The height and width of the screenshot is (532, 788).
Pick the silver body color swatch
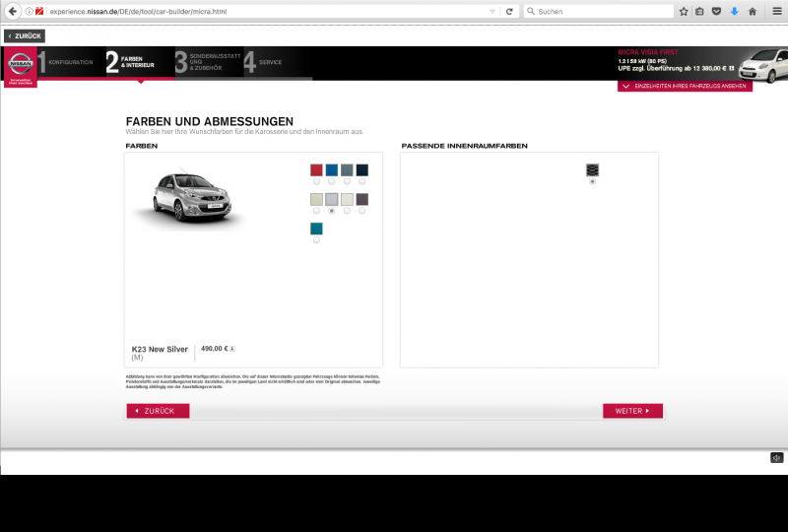click(x=332, y=199)
